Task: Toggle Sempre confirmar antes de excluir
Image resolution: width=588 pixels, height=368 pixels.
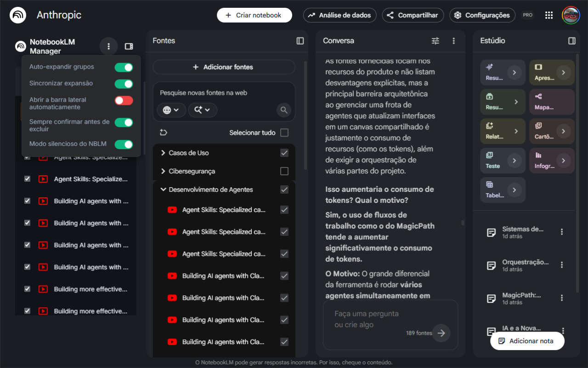Action: pyautogui.click(x=124, y=122)
